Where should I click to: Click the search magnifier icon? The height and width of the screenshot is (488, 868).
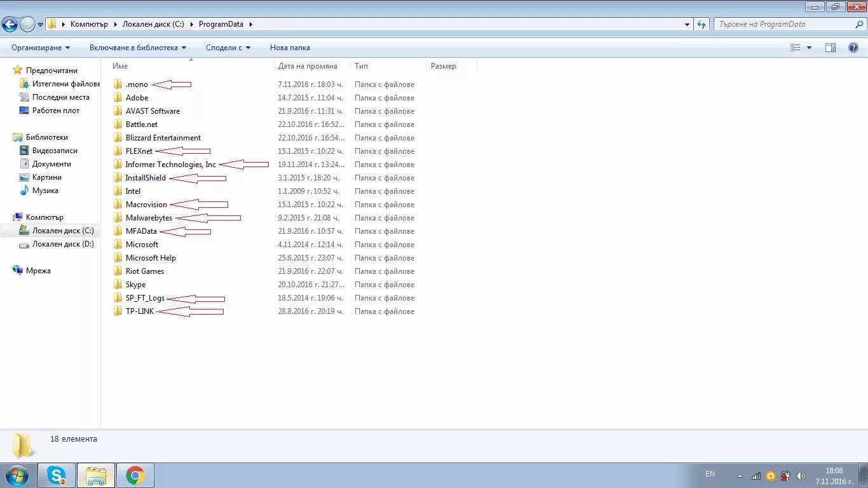[859, 24]
